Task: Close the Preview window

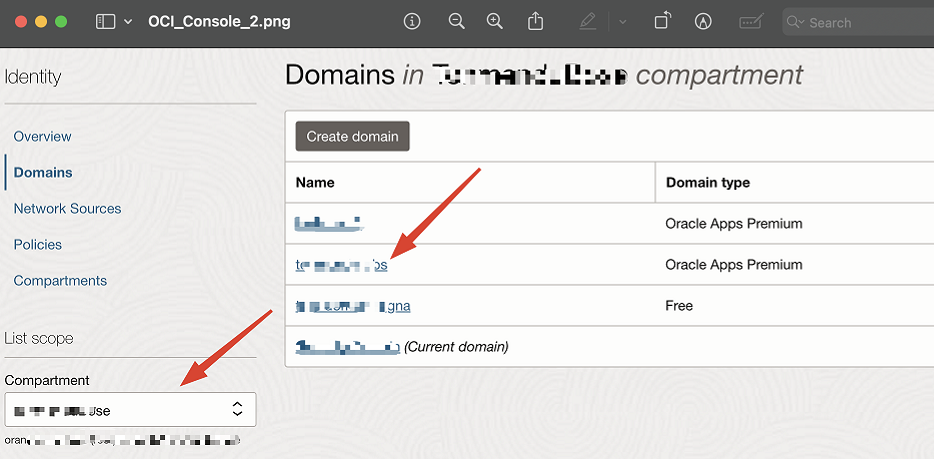Action: click(x=21, y=22)
